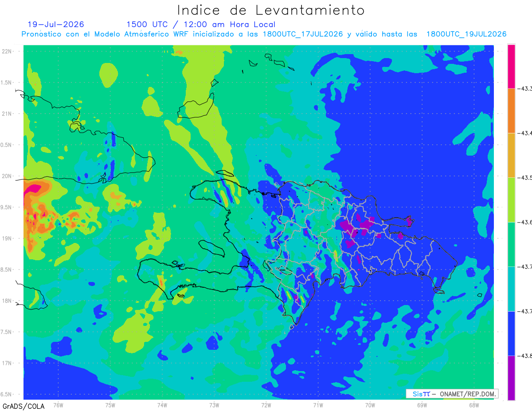Click the '75W' longitude label
532x411 pixels.
(110, 405)
